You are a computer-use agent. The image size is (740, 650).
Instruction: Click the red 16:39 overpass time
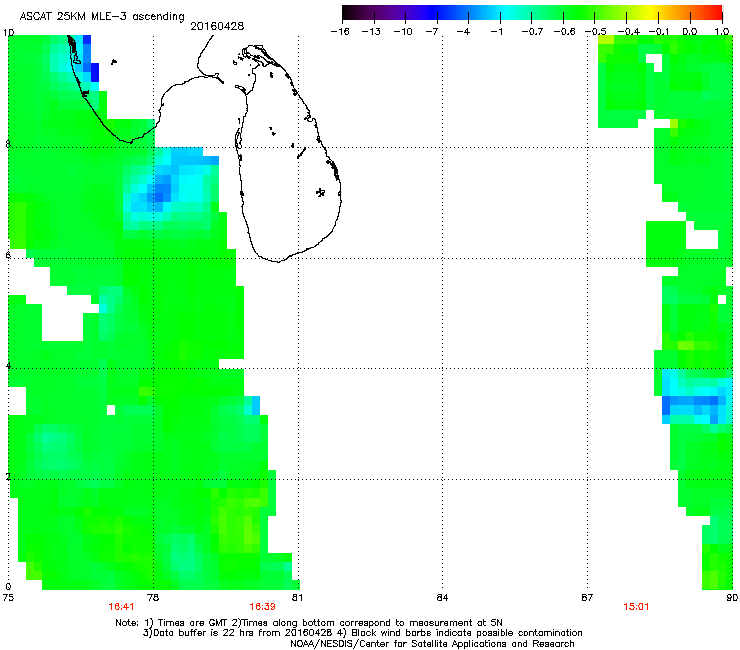[x=262, y=607]
